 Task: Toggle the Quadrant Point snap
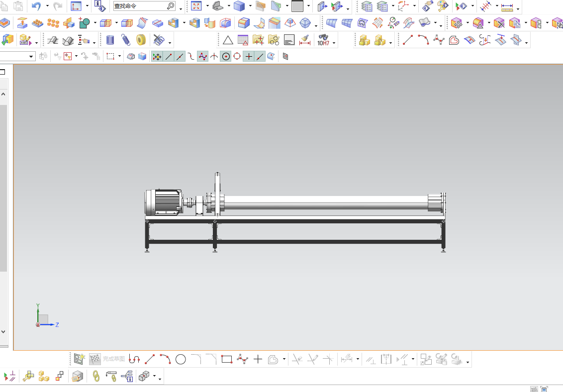click(x=237, y=56)
